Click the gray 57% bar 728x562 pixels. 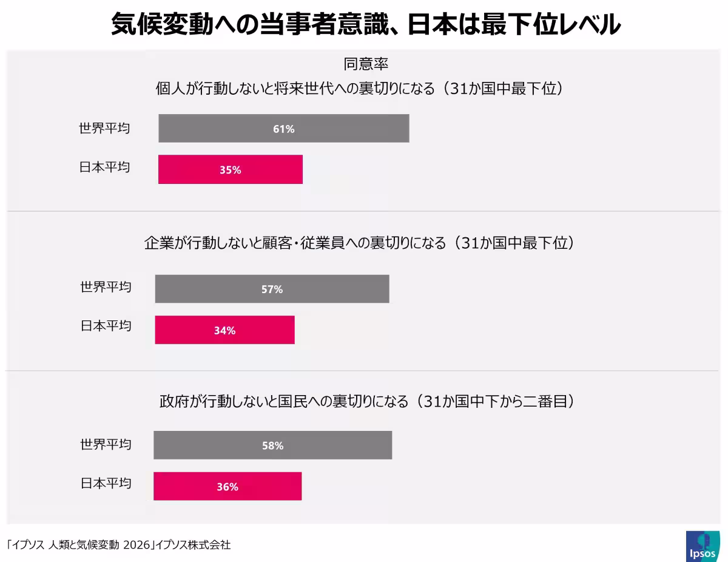tap(272, 289)
